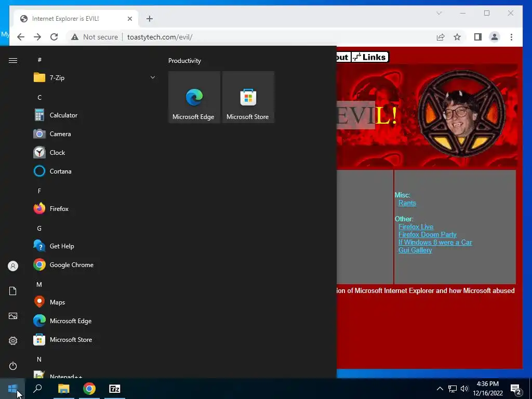Image resolution: width=532 pixels, height=399 pixels.
Task: Open a new Chrome tab
Action: tap(150, 19)
